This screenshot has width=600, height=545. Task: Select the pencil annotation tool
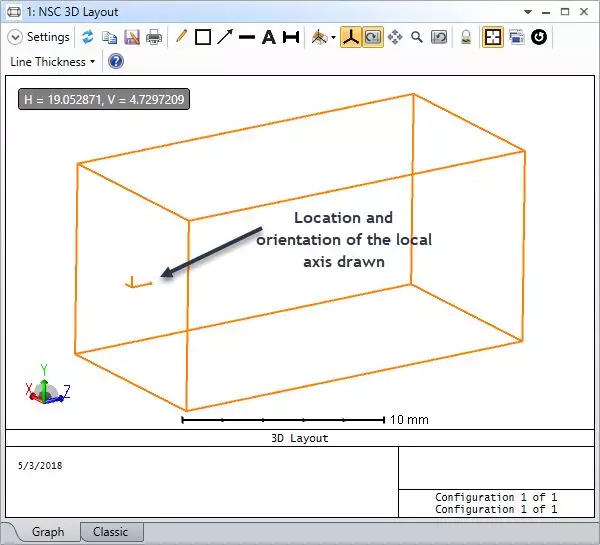[x=181, y=37]
